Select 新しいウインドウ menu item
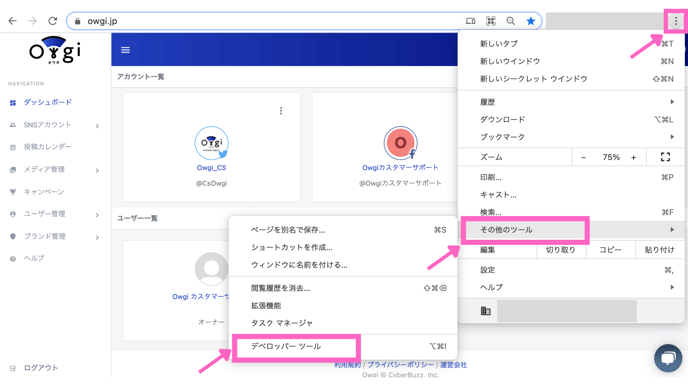Viewport: 688px width, 387px height. (x=571, y=61)
